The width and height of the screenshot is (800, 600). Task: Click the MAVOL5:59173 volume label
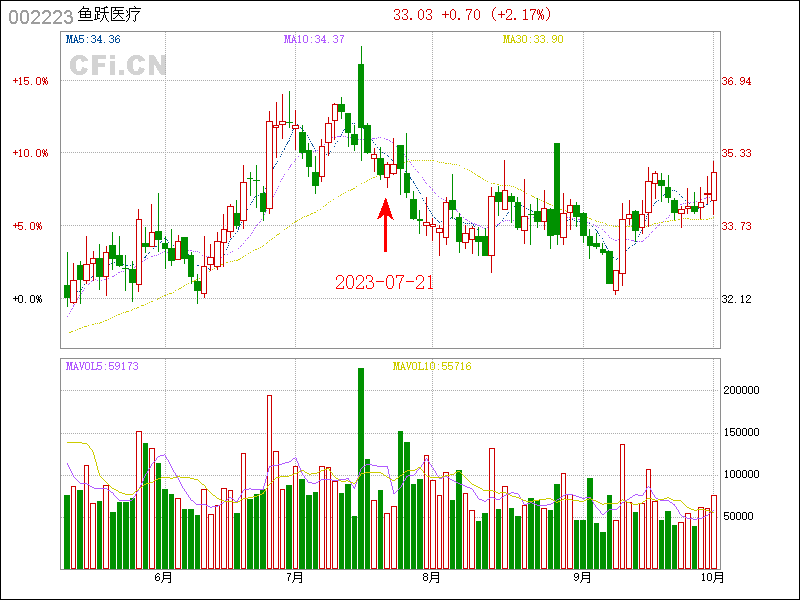point(102,366)
